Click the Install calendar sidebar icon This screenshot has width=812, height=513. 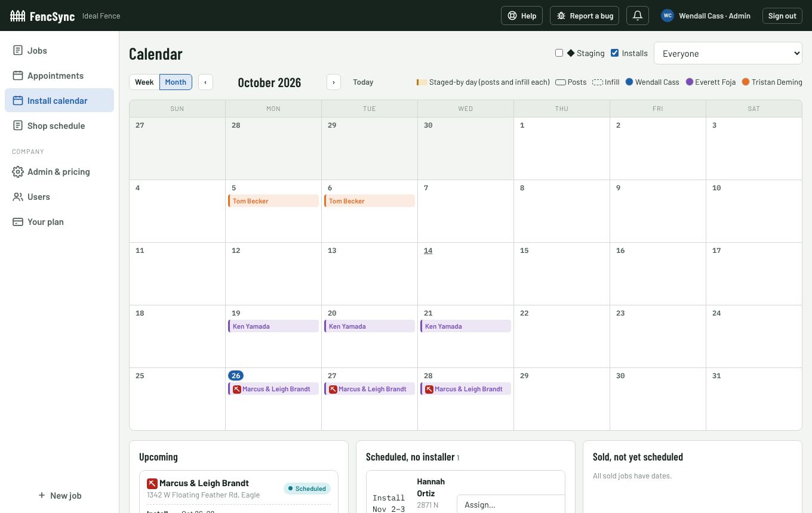click(18, 101)
